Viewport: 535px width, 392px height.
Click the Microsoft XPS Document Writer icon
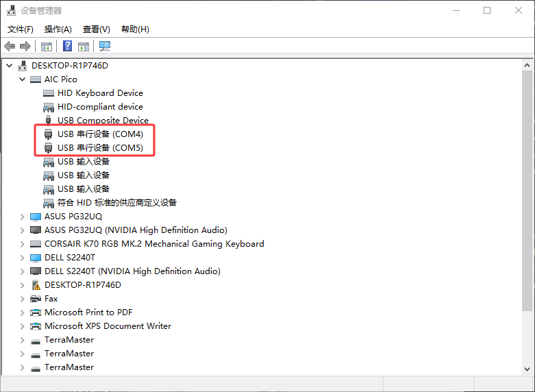click(36, 326)
